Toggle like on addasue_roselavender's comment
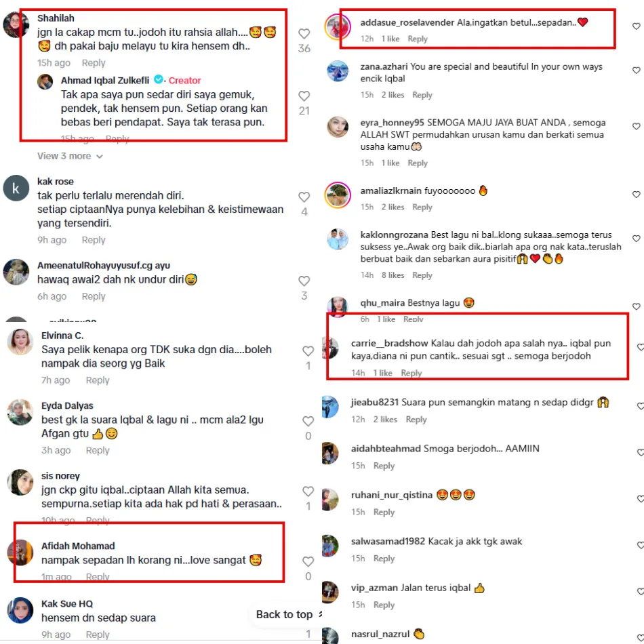The width and height of the screenshot is (644, 644). click(636, 26)
